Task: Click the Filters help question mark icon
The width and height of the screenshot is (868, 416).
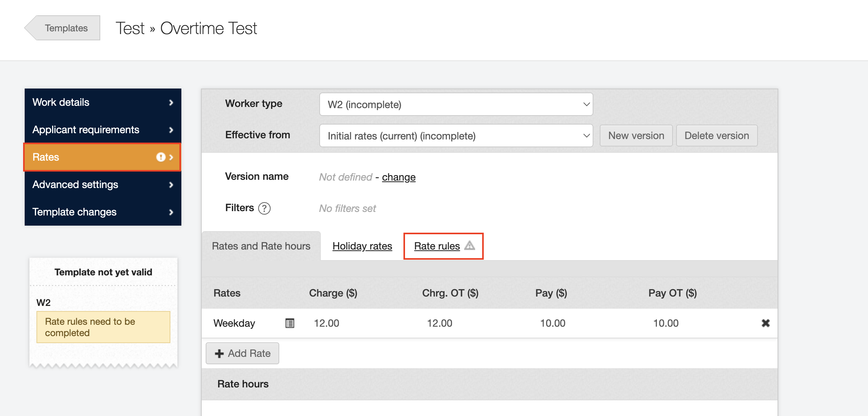Action: click(x=264, y=208)
